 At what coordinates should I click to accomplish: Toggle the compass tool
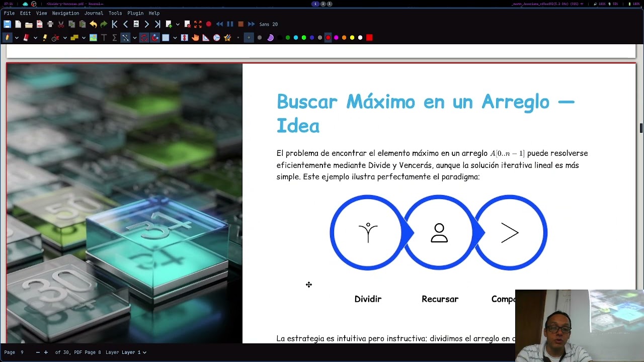tap(216, 38)
